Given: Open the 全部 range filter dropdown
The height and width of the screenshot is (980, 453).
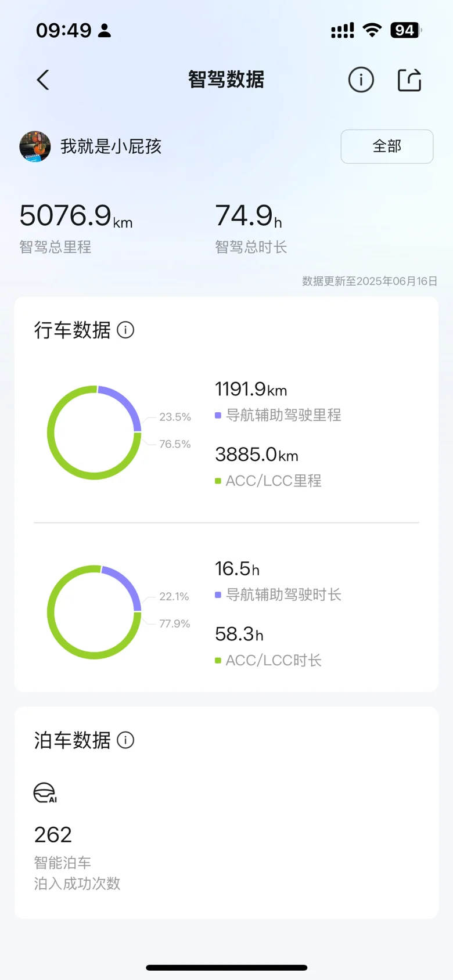Looking at the screenshot, I should (387, 146).
